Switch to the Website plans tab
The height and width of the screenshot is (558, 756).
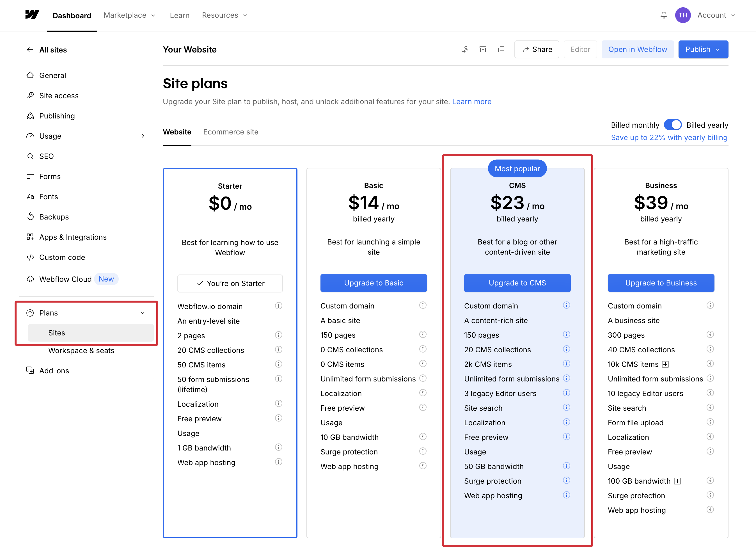(177, 132)
